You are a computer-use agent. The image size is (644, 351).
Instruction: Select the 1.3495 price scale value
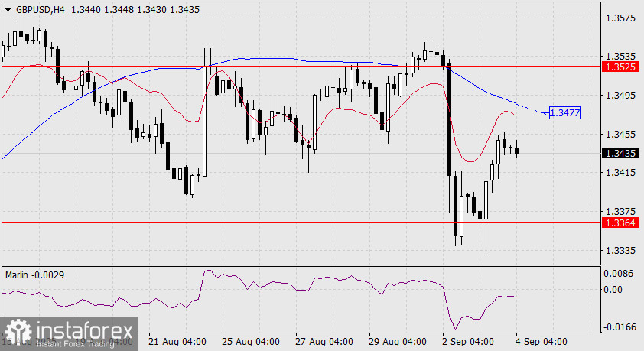click(x=620, y=96)
